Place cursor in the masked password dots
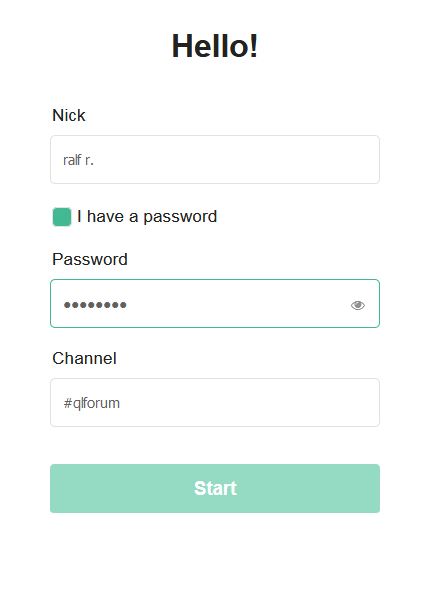Image resolution: width=441 pixels, height=613 pixels. point(95,305)
